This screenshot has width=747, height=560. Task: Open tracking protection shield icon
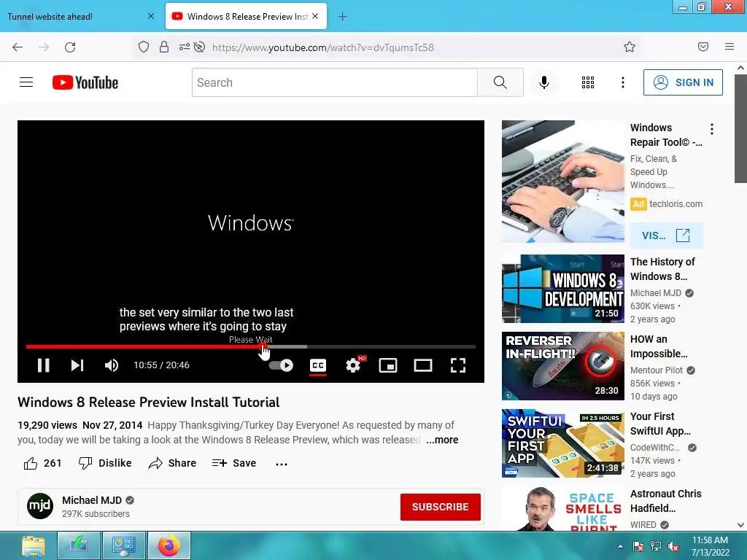pos(144,47)
